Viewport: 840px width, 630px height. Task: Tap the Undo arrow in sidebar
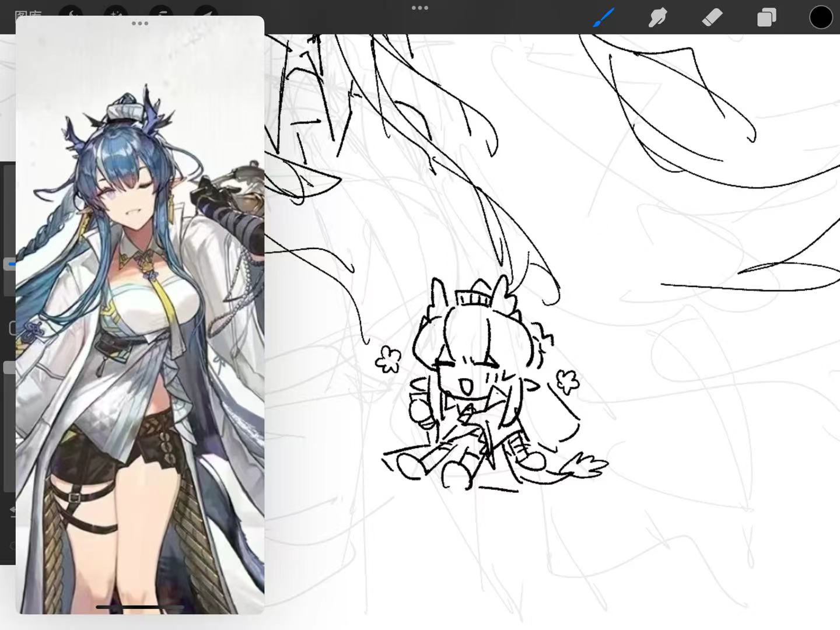[x=12, y=512]
